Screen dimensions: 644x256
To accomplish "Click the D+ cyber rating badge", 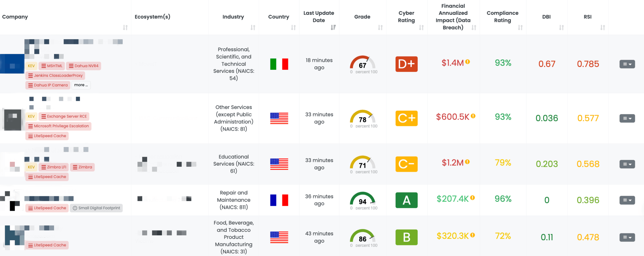I will pos(406,64).
